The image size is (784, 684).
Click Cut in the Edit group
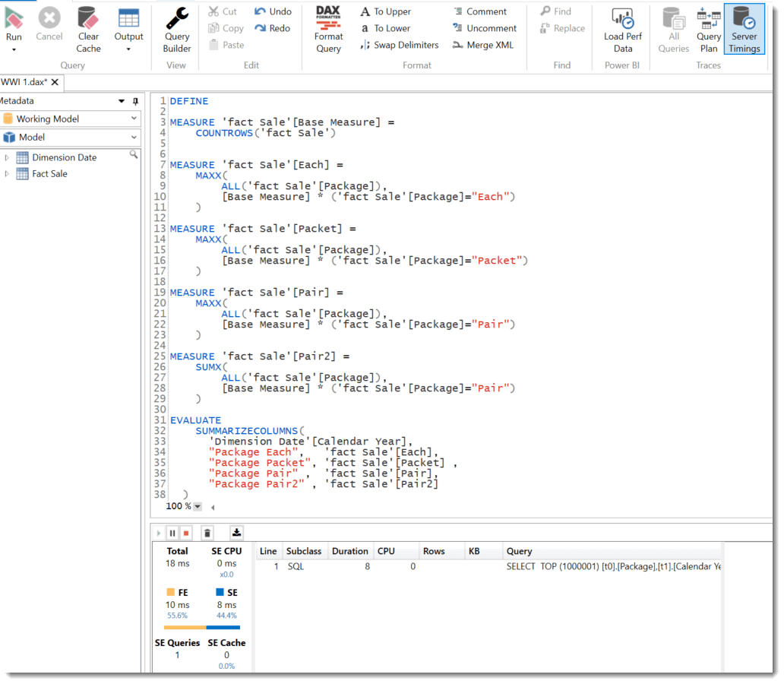223,11
